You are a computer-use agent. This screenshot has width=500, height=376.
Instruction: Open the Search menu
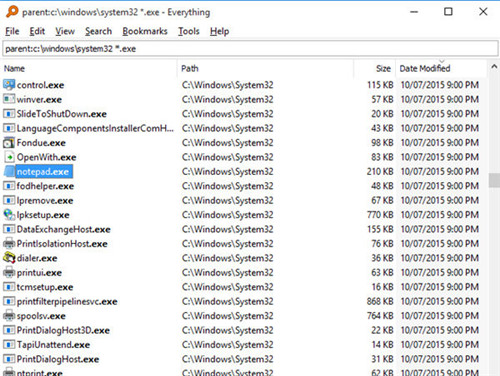(98, 31)
